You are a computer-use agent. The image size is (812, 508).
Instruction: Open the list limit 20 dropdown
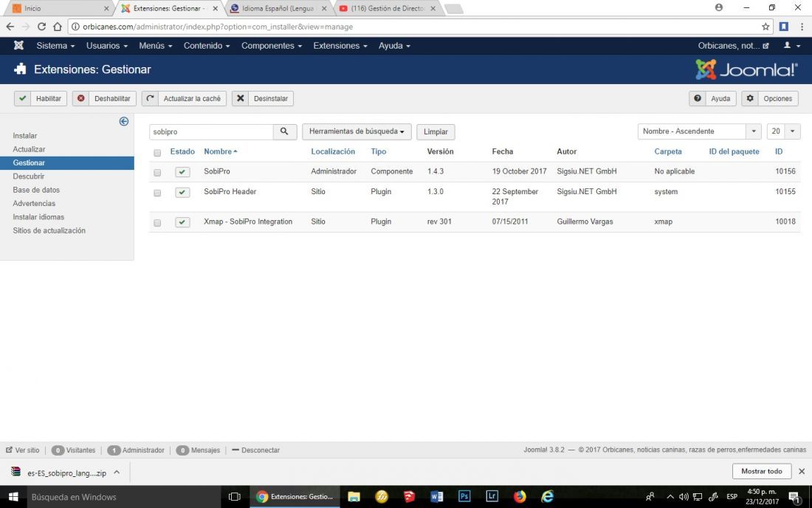[x=783, y=131]
